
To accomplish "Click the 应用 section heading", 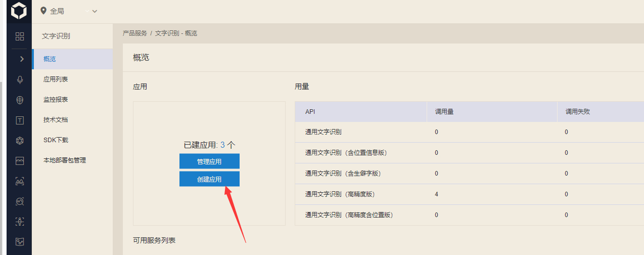I will [140, 87].
